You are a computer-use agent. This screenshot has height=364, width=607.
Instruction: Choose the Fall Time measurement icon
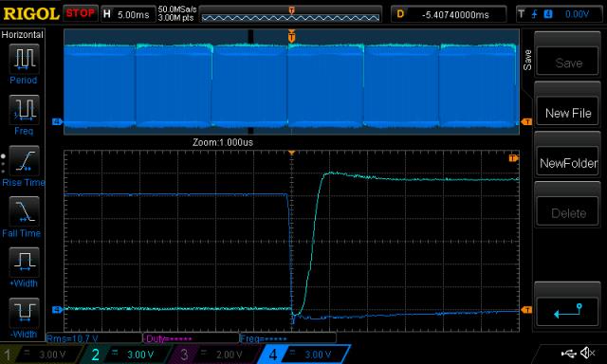(x=24, y=211)
